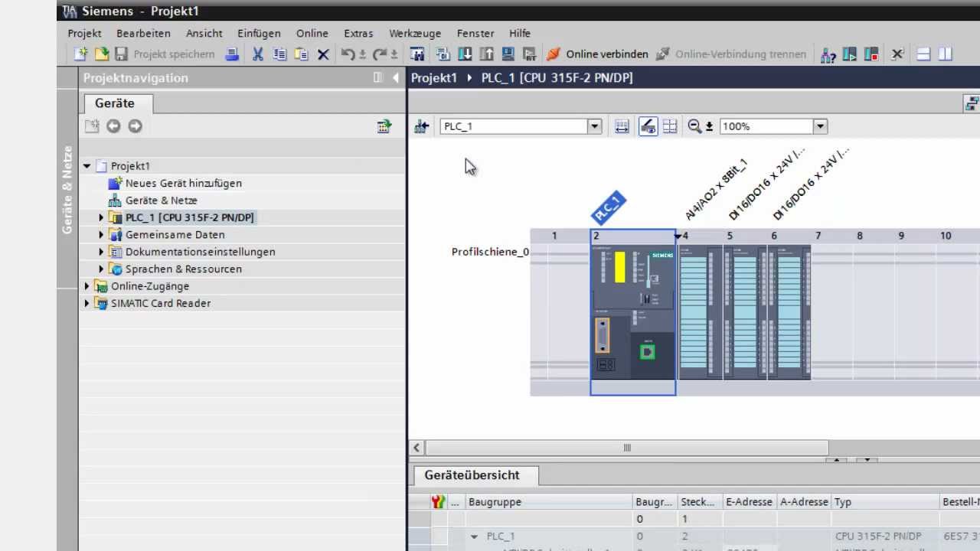980x551 pixels.
Task: Open the Online menu
Action: click(312, 33)
